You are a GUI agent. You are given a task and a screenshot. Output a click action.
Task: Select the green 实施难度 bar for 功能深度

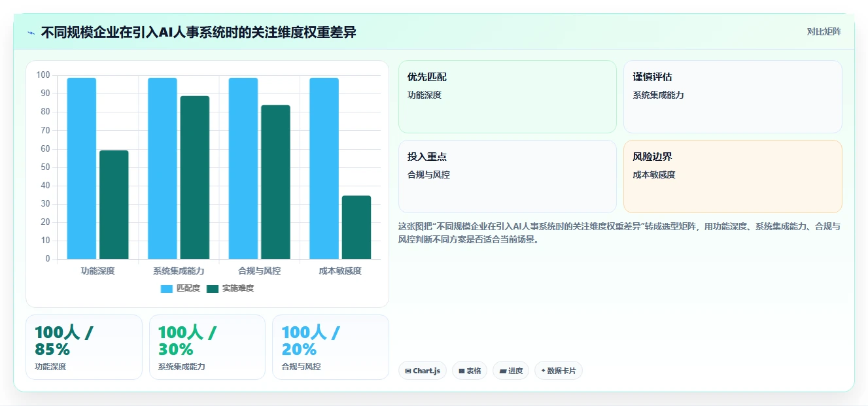click(114, 205)
